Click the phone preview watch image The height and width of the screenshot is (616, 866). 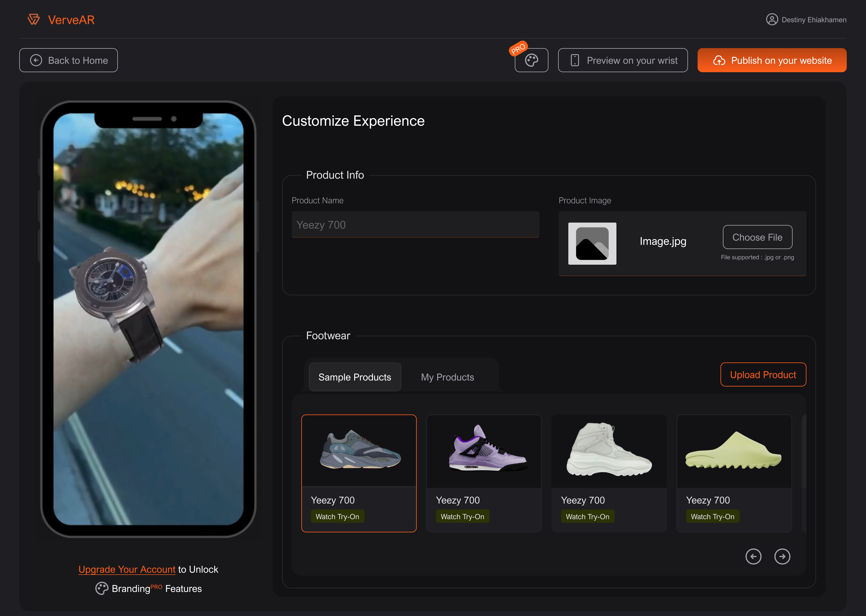[x=148, y=319]
